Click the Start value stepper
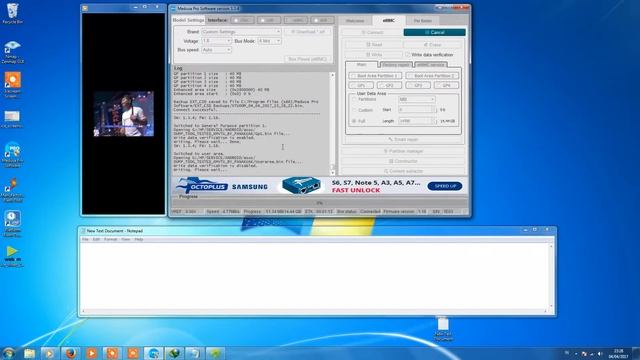640x360 pixels. click(434, 110)
